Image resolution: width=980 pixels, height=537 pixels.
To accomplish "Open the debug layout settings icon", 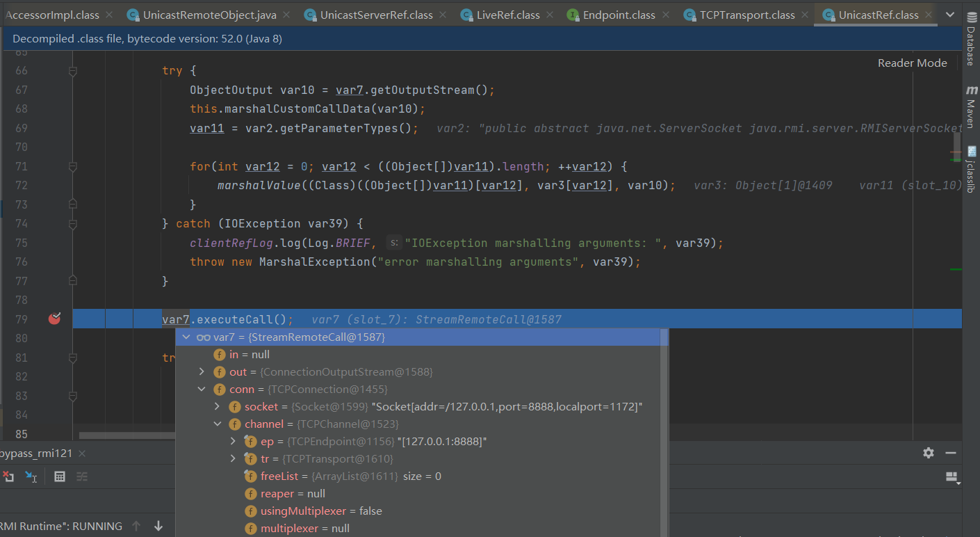I will point(952,477).
